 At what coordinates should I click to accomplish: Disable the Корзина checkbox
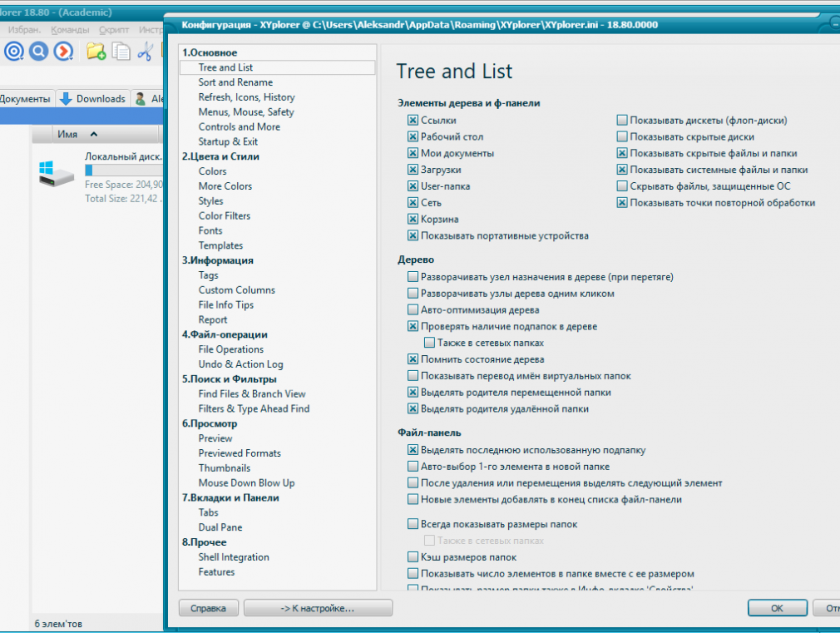point(413,220)
